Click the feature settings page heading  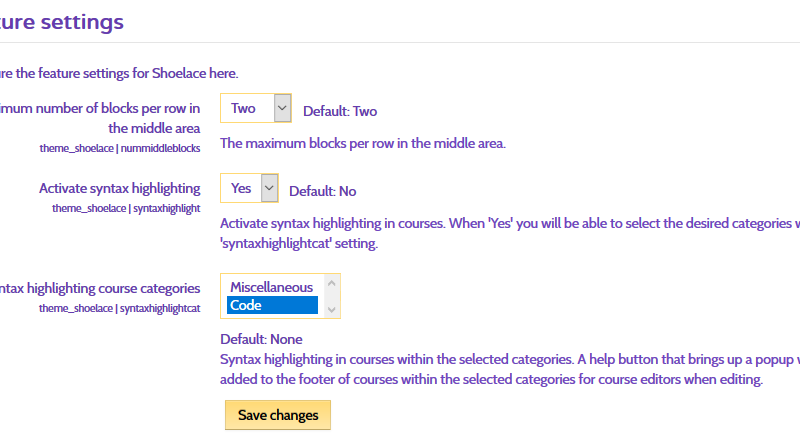coord(62,20)
